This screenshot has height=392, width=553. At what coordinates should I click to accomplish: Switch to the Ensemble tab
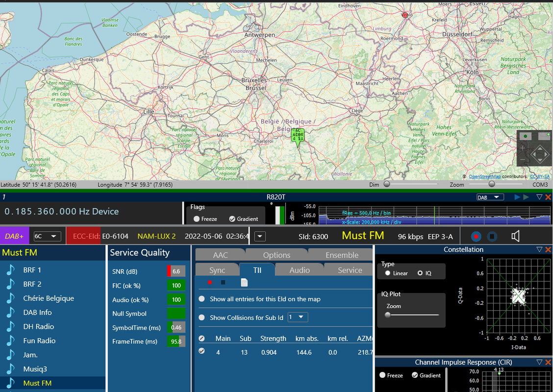click(x=342, y=255)
